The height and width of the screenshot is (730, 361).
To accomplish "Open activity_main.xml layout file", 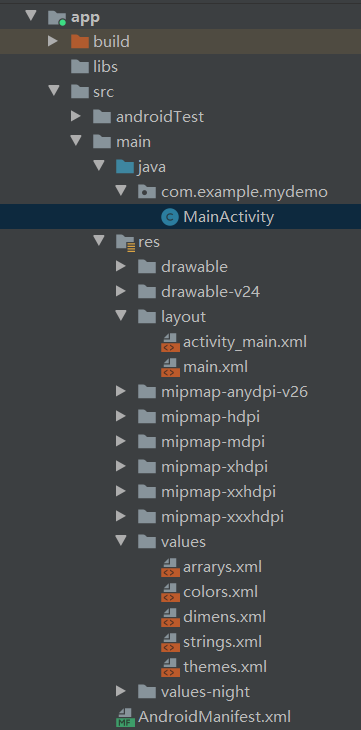I will click(x=245, y=342).
